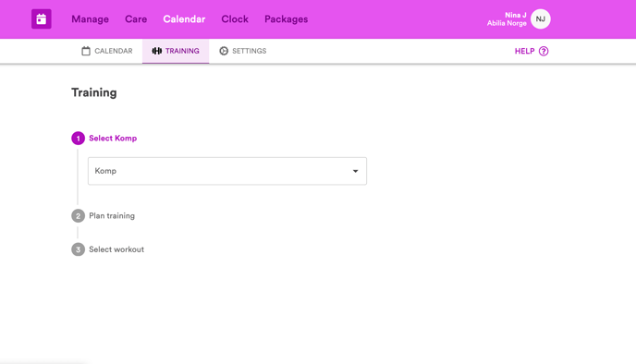Open the Care section

136,19
